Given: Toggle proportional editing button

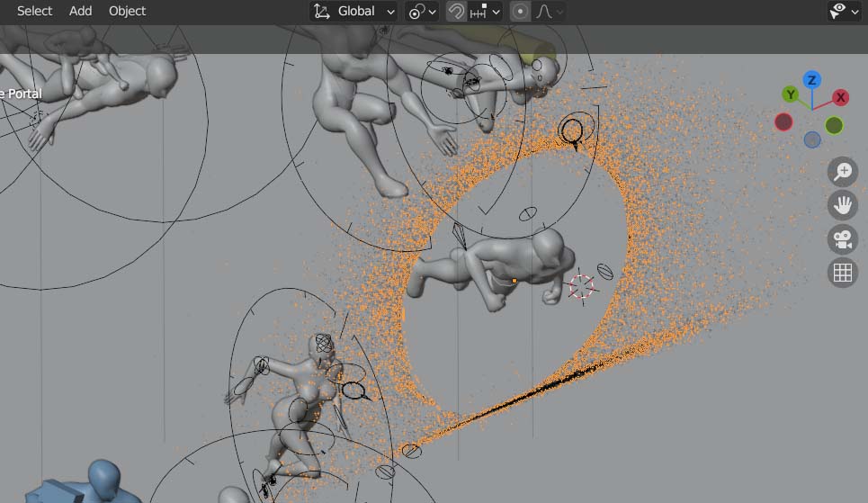Looking at the screenshot, I should pos(520,12).
